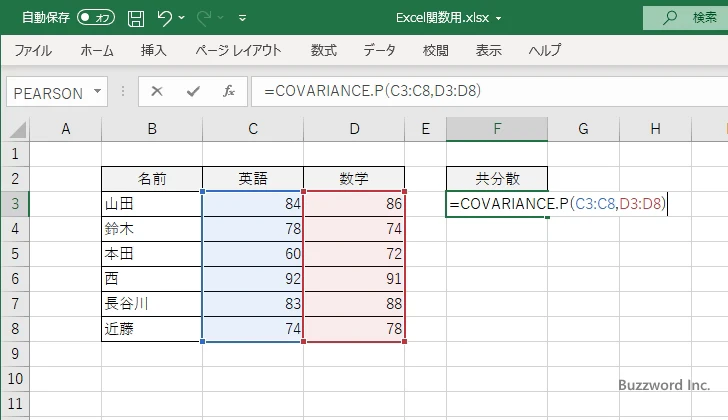Select column B header
This screenshot has height=420, width=728.
pyautogui.click(x=152, y=129)
